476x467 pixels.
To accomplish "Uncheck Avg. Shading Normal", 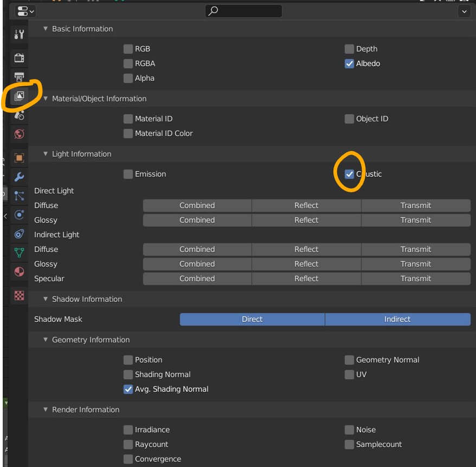I will [128, 390].
